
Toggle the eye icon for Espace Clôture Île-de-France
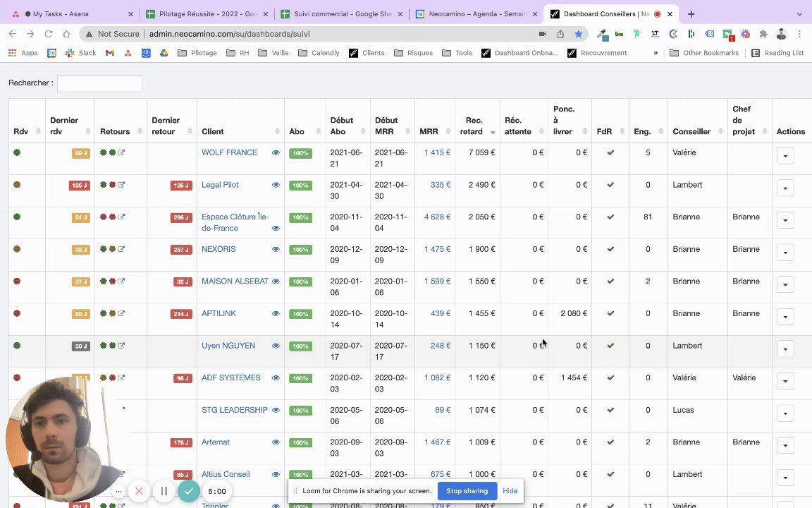click(x=276, y=228)
